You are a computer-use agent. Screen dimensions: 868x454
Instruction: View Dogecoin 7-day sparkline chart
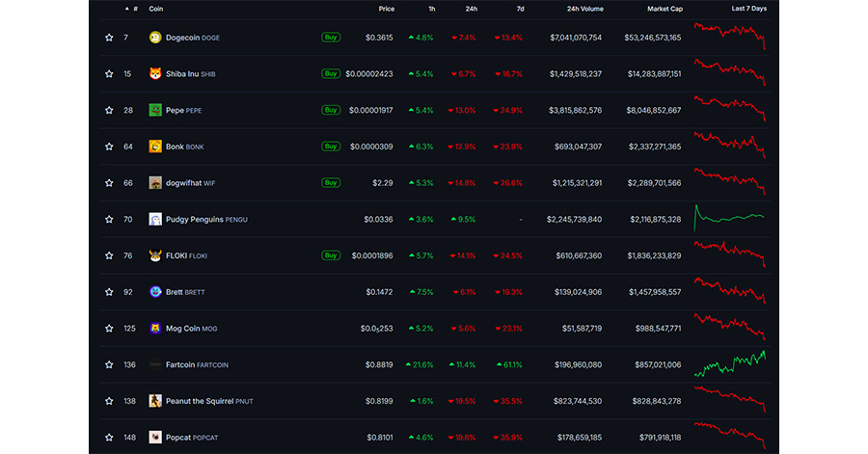click(730, 37)
